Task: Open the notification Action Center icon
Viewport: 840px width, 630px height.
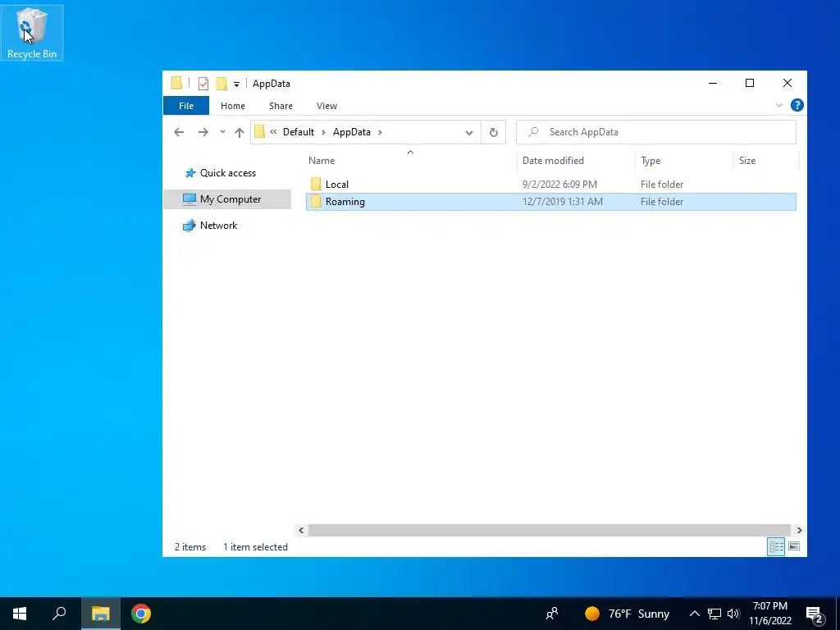Action: (x=815, y=614)
